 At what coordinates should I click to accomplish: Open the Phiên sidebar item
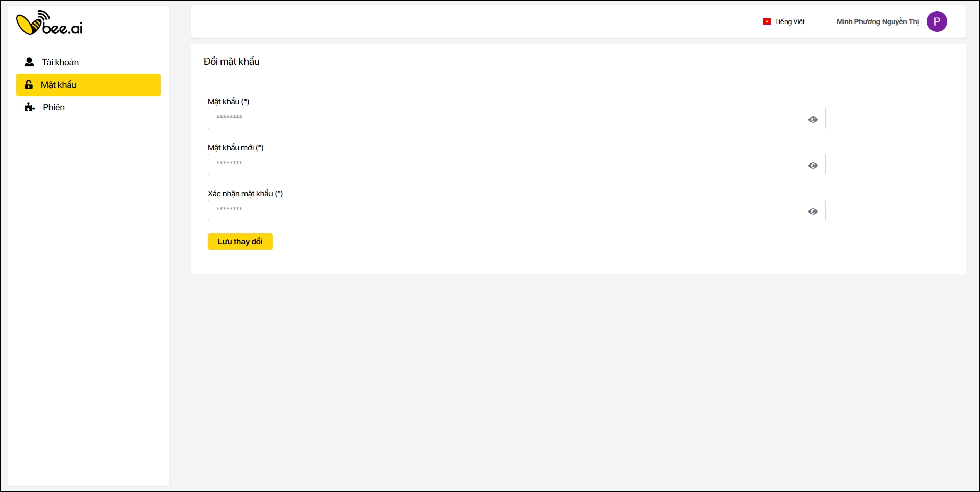click(54, 107)
